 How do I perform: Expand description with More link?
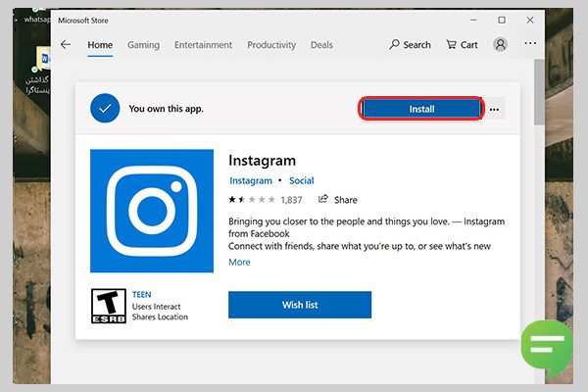click(239, 262)
